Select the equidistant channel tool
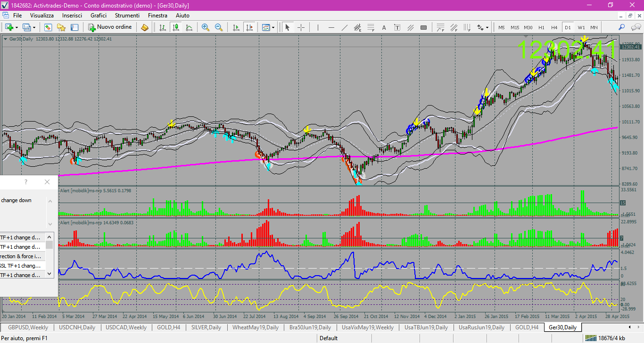 358,27
